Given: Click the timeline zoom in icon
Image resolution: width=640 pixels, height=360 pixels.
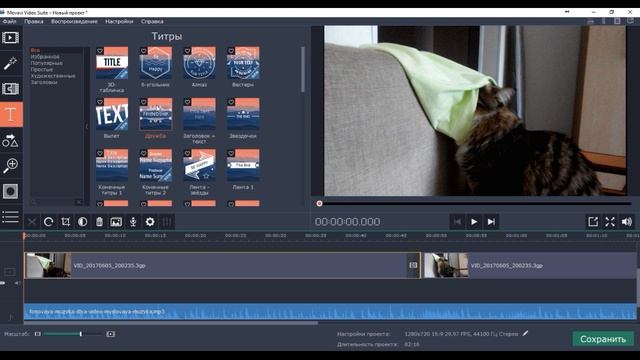Looking at the screenshot, I should [x=110, y=334].
